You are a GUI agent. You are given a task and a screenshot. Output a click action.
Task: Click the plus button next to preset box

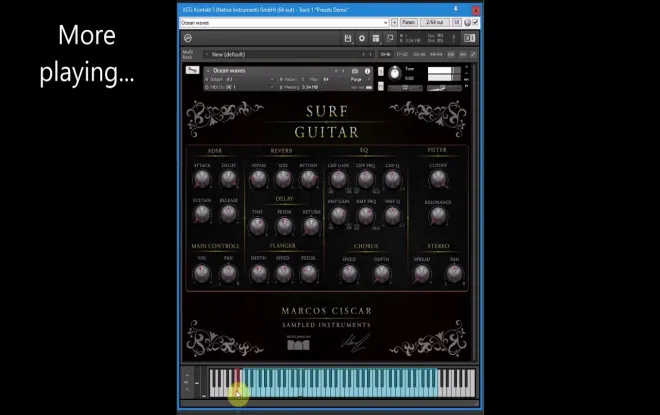(394, 23)
